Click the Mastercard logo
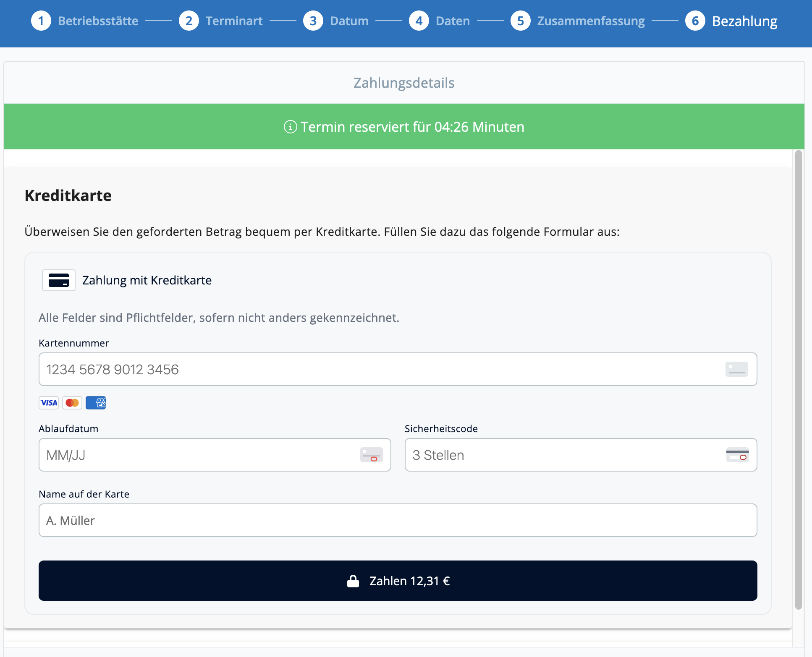The height and width of the screenshot is (657, 812). click(x=72, y=403)
